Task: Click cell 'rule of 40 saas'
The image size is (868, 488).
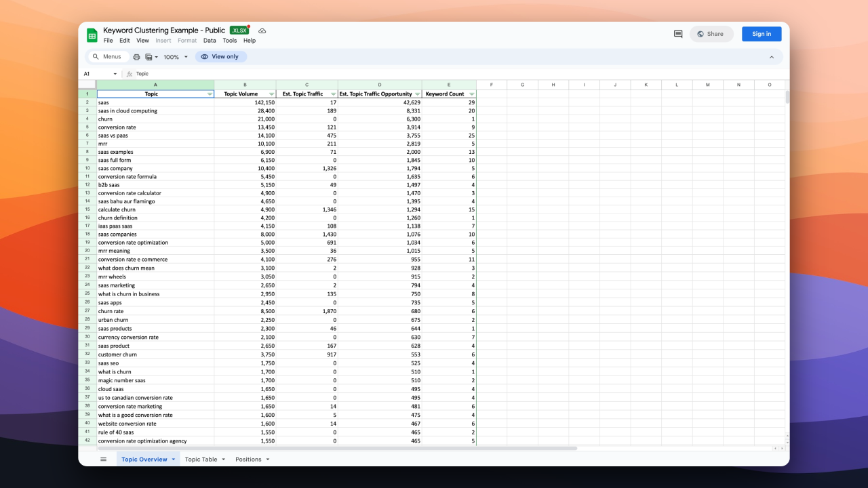Action: [x=155, y=432]
